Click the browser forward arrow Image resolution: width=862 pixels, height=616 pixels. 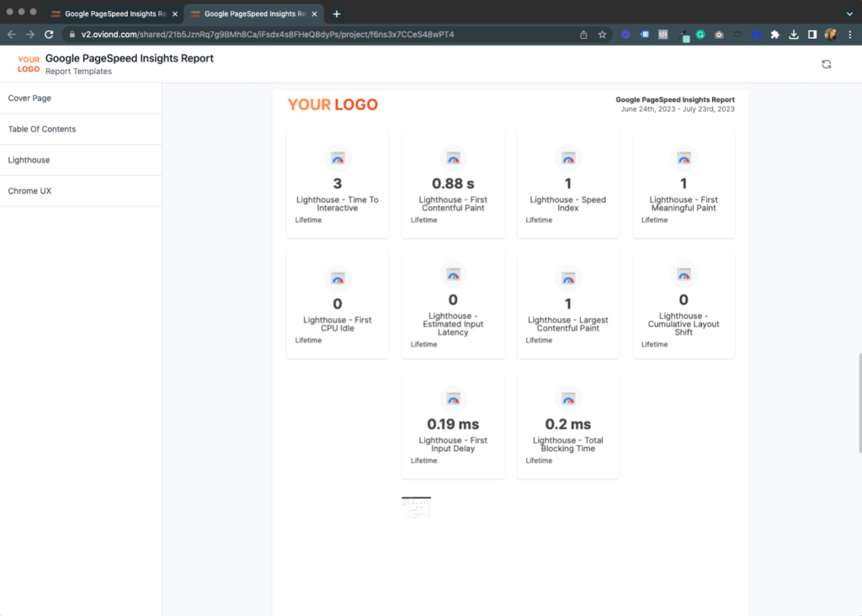point(30,35)
